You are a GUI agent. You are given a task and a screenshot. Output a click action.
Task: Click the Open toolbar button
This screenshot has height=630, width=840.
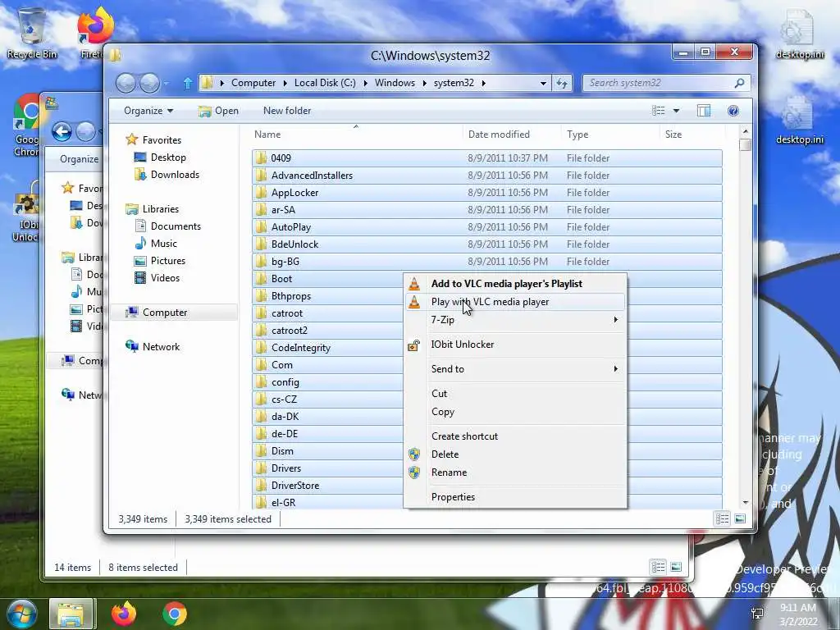pos(218,111)
